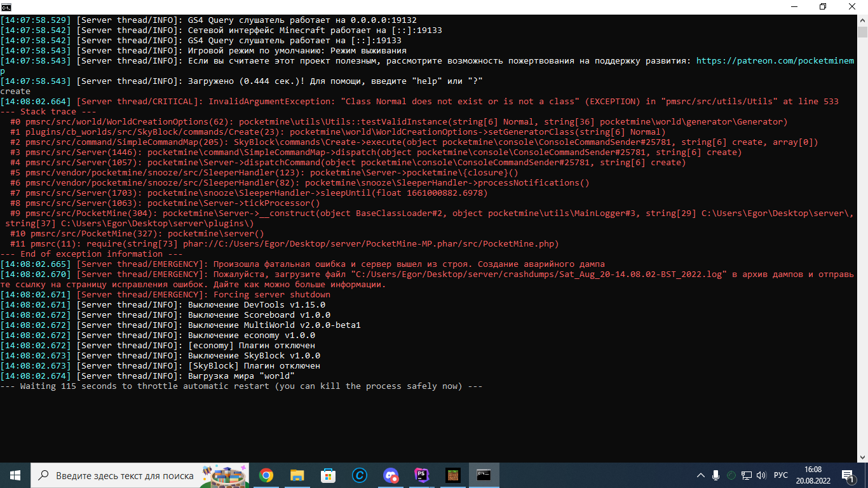Show hidden system tray icons

[701, 475]
